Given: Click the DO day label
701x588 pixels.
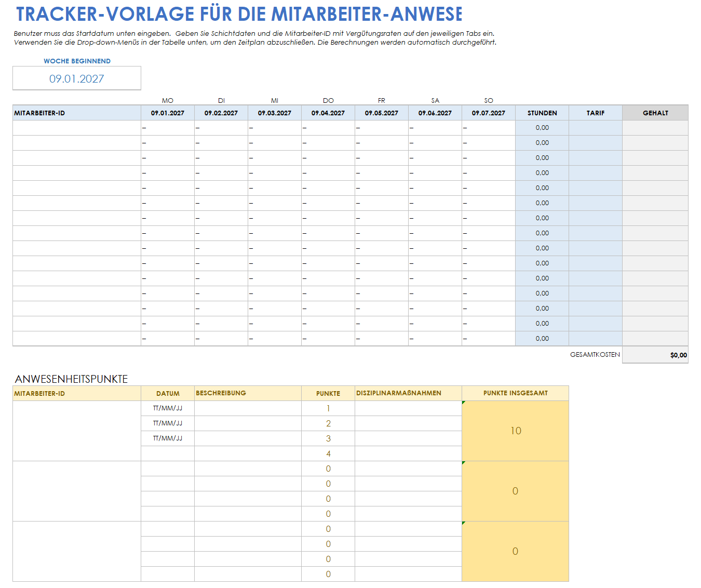Looking at the screenshot, I should point(328,100).
